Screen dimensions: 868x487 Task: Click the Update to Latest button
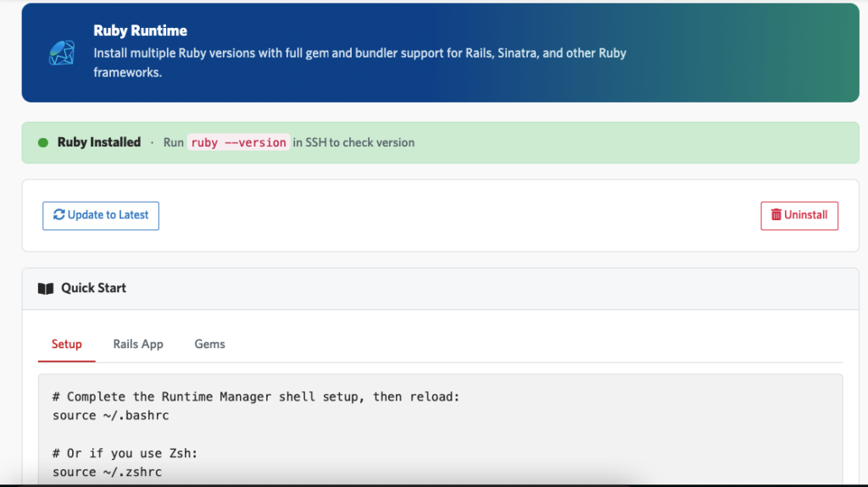[x=101, y=216]
